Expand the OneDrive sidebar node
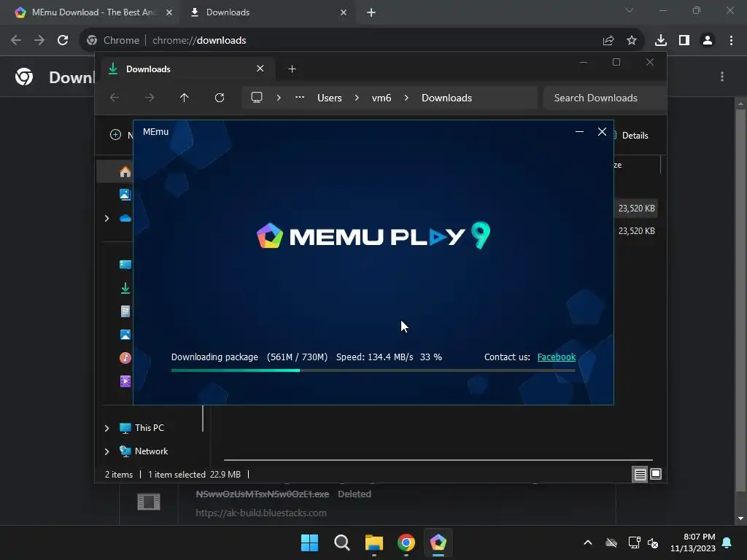 107,218
